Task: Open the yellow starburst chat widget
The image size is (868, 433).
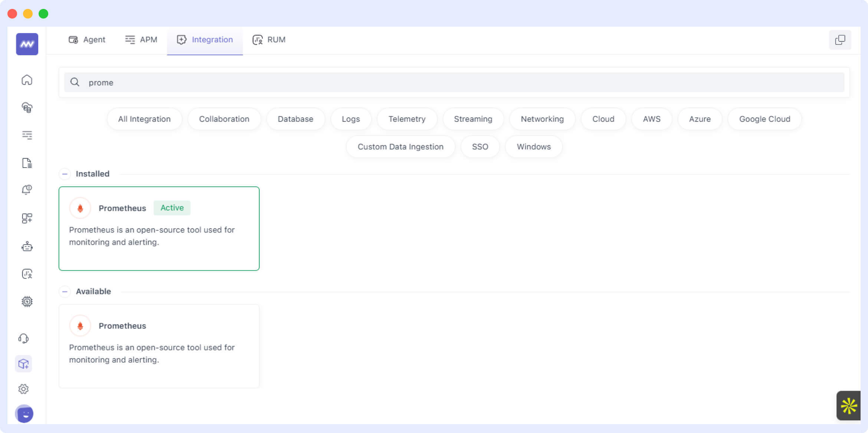Action: click(x=849, y=406)
